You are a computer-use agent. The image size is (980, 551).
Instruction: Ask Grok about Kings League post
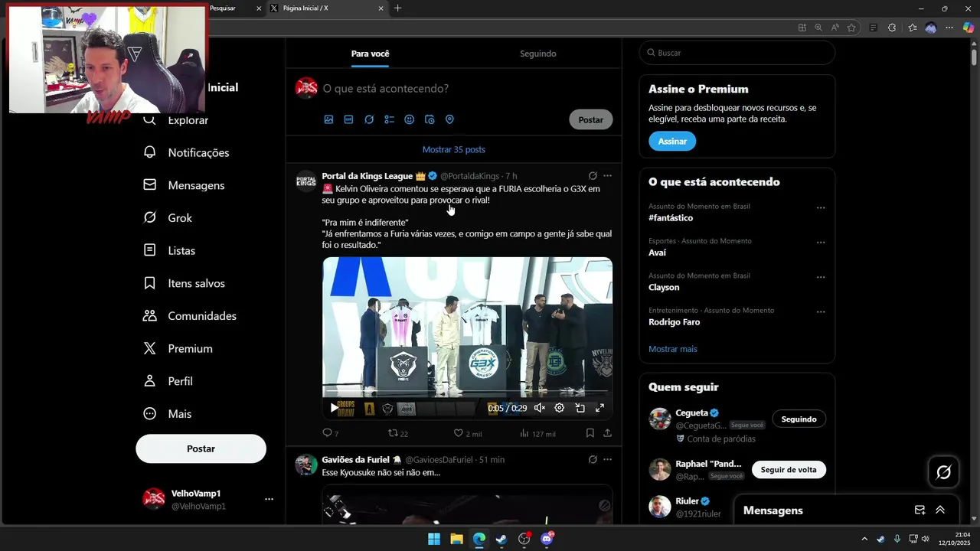[593, 176]
